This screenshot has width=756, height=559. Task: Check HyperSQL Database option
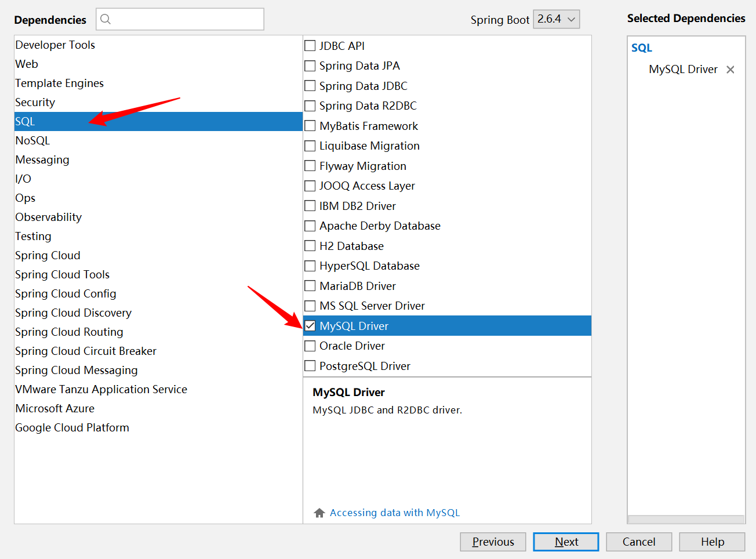[310, 266]
